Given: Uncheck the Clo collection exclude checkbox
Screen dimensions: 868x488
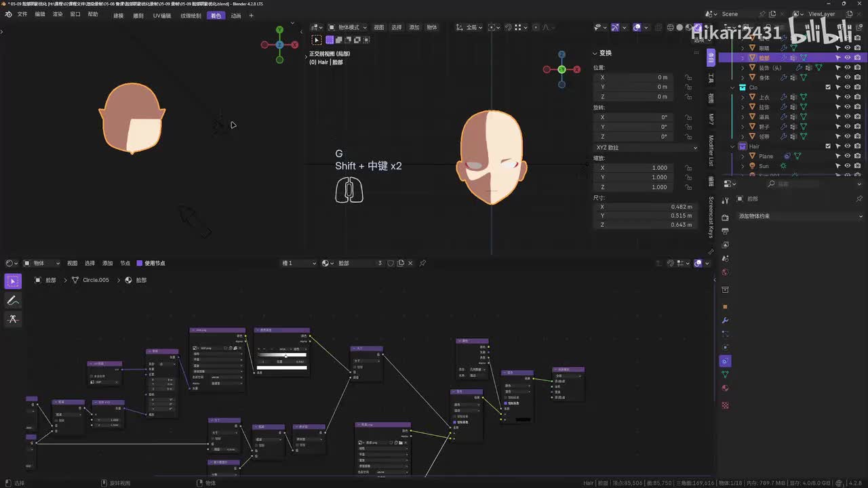Looking at the screenshot, I should (828, 87).
